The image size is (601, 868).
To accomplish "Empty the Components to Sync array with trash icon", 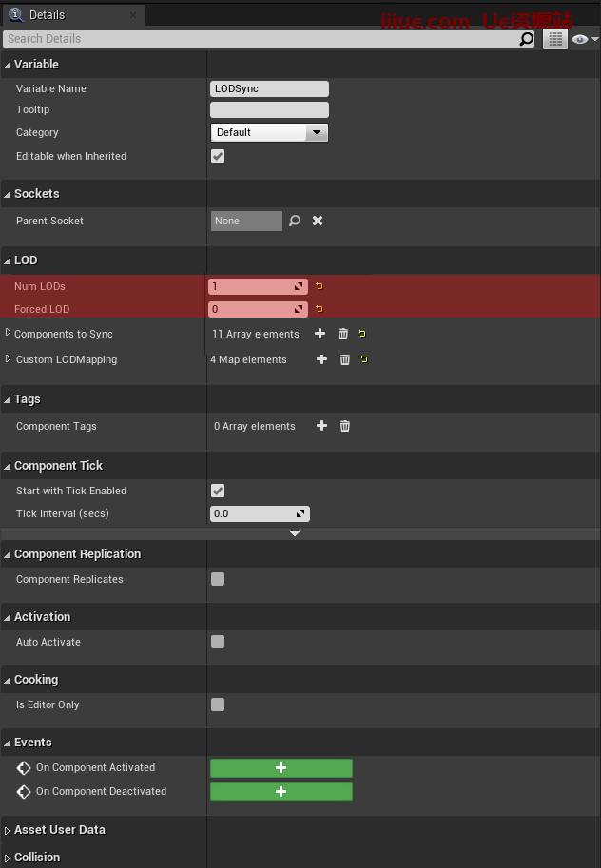I will [x=343, y=334].
